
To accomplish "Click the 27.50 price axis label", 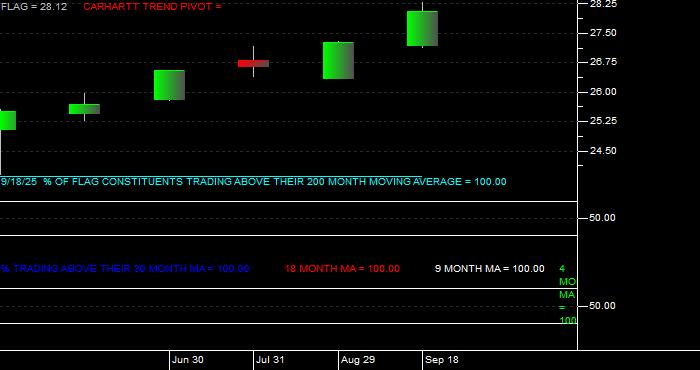I will point(603,33).
